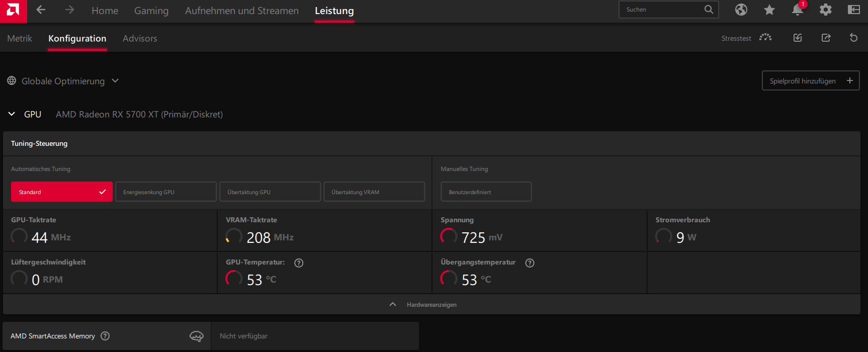The image size is (868, 352).
Task: Switch to Konfiguration subtab
Action: tap(77, 38)
